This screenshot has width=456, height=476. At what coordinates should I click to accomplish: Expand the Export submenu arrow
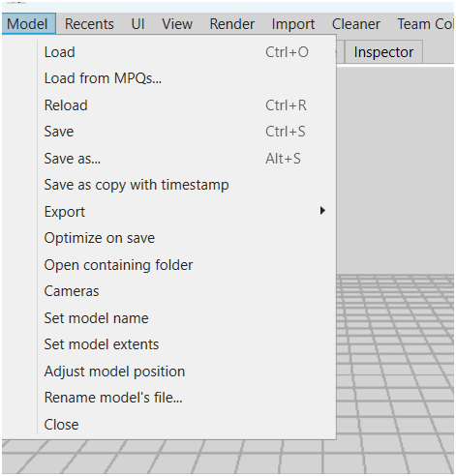coord(322,211)
